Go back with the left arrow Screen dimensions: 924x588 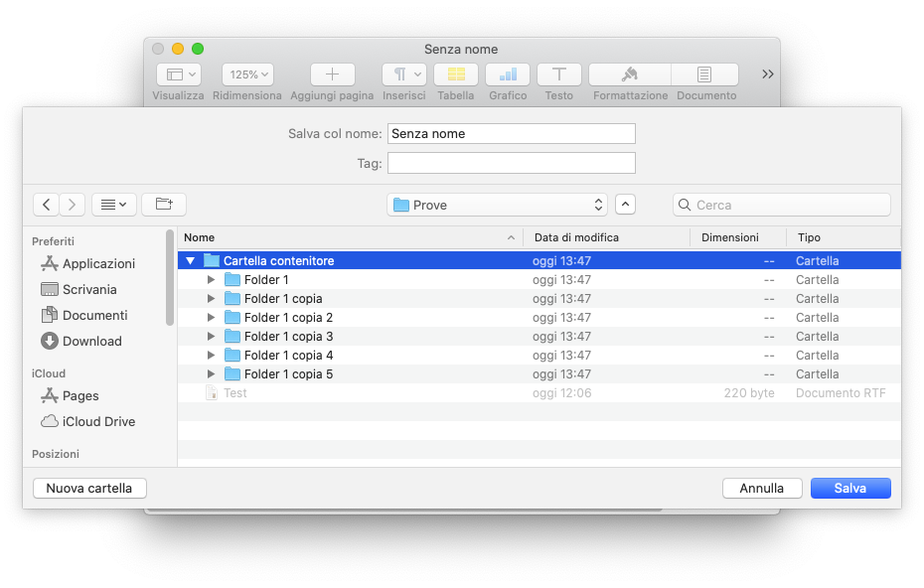pyautogui.click(x=47, y=205)
